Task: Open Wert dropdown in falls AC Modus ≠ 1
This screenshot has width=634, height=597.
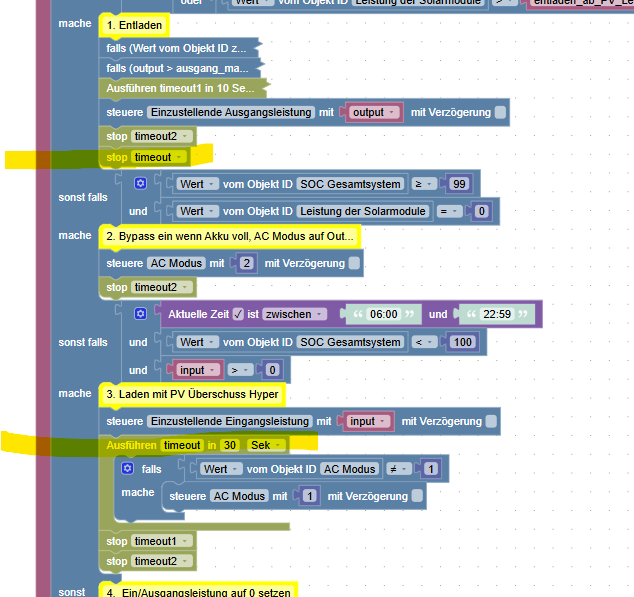Action: (221, 469)
